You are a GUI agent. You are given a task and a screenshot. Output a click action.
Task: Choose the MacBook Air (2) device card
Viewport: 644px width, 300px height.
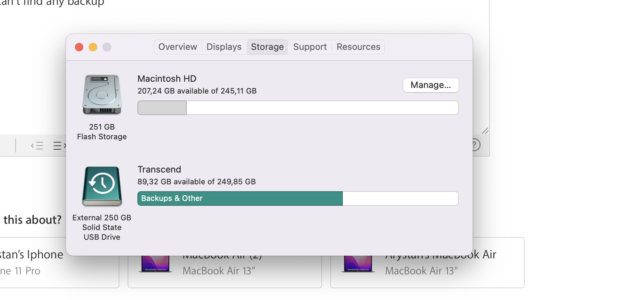[224, 272]
